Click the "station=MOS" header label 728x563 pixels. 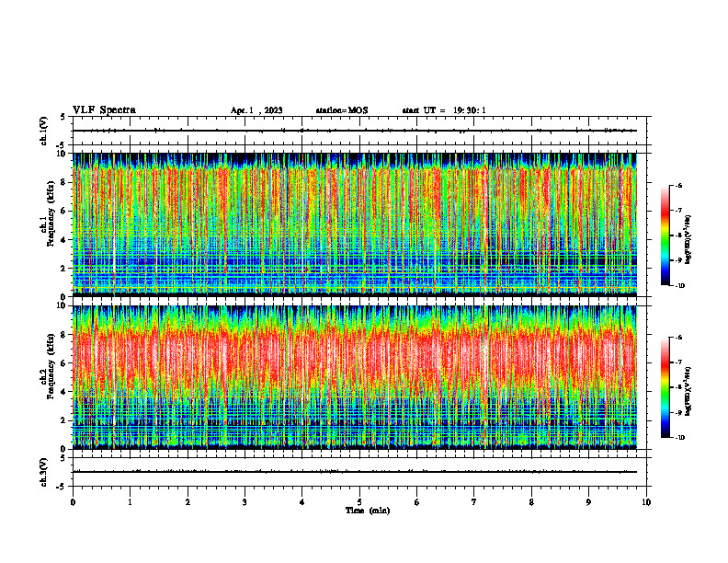(342, 110)
